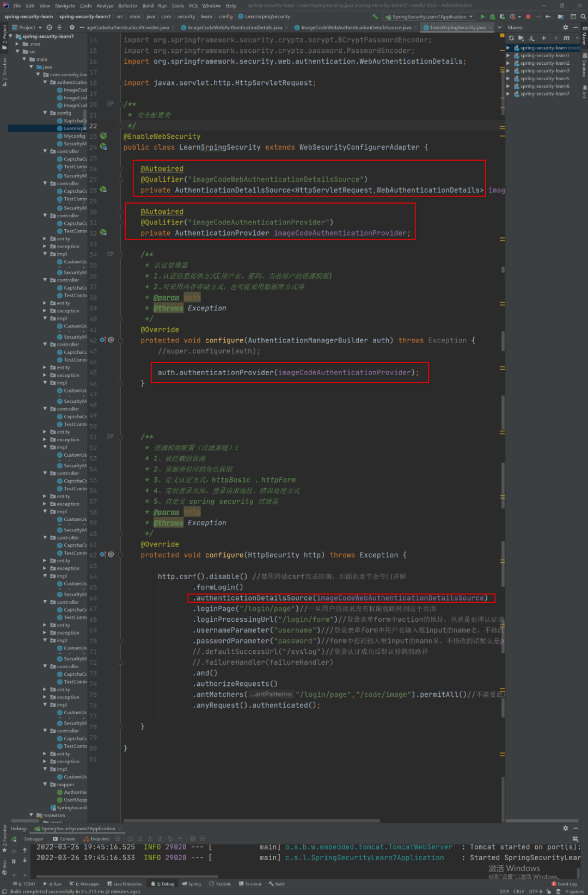Image resolution: width=588 pixels, height=895 pixels.
Task: Switch to ImageCodeWebAuthenticationDetailsSource.java tab
Action: 356,27
